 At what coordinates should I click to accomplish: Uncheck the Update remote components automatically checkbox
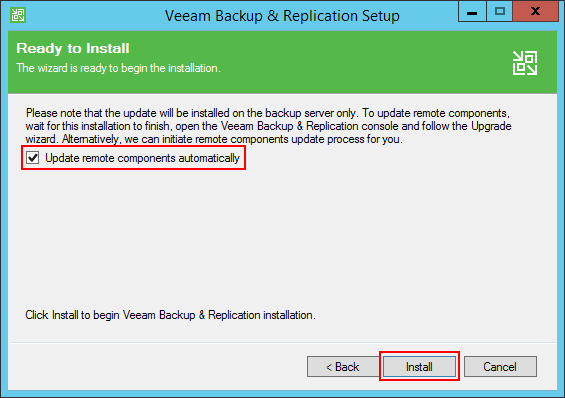pos(33,158)
